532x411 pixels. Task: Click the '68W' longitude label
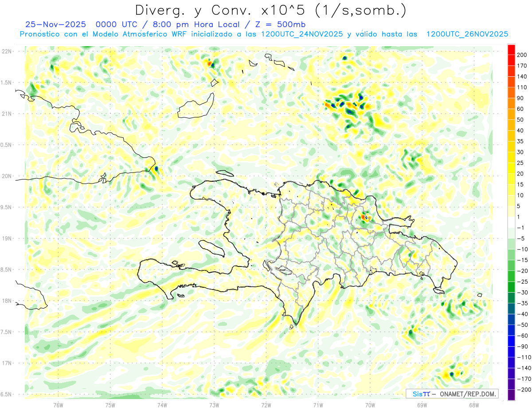[474, 405]
